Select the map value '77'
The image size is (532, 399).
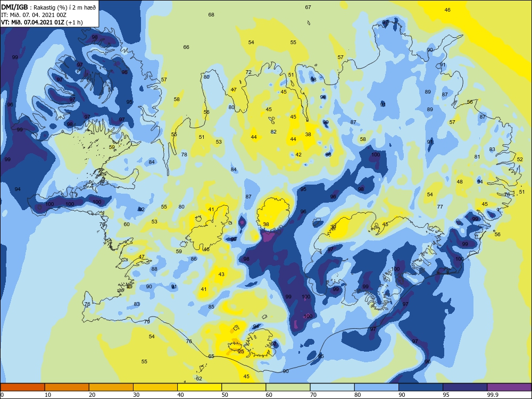coord(440,206)
